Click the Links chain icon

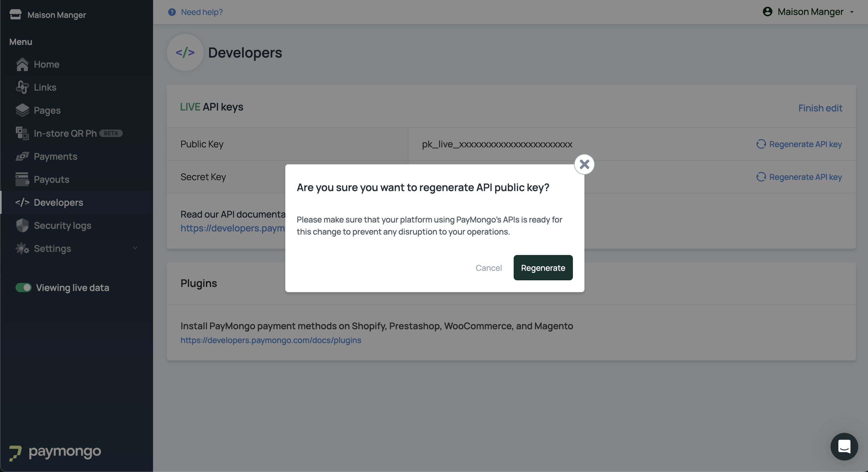click(x=22, y=87)
